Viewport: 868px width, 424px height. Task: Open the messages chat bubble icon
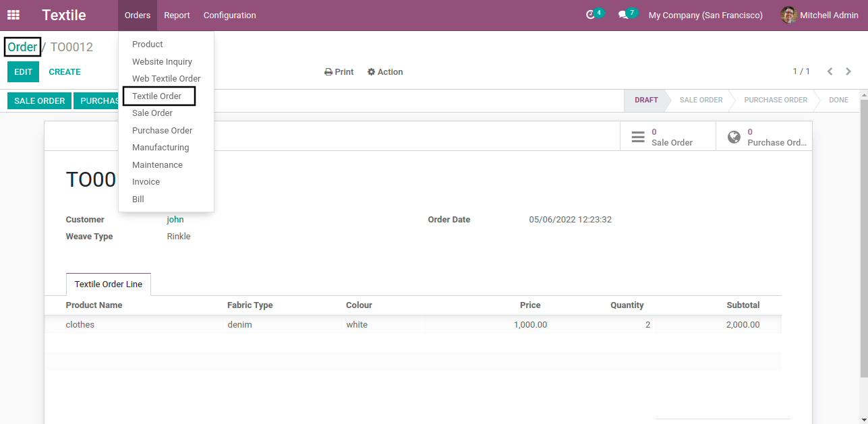[623, 15]
